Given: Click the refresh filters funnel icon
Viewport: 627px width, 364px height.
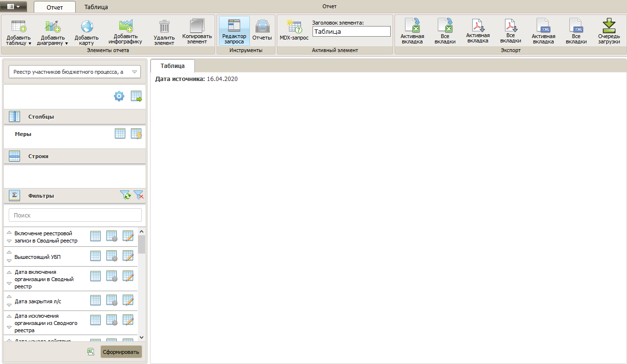Looking at the screenshot, I should [125, 195].
